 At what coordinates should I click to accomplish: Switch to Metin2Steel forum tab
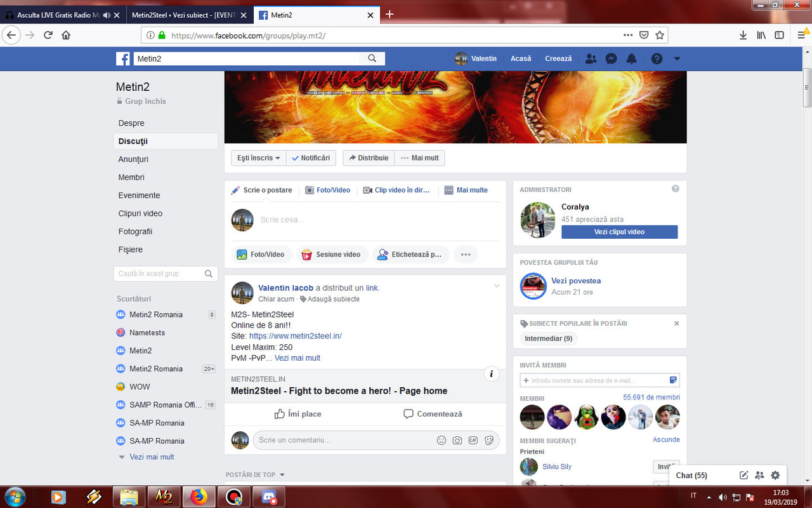tap(189, 15)
